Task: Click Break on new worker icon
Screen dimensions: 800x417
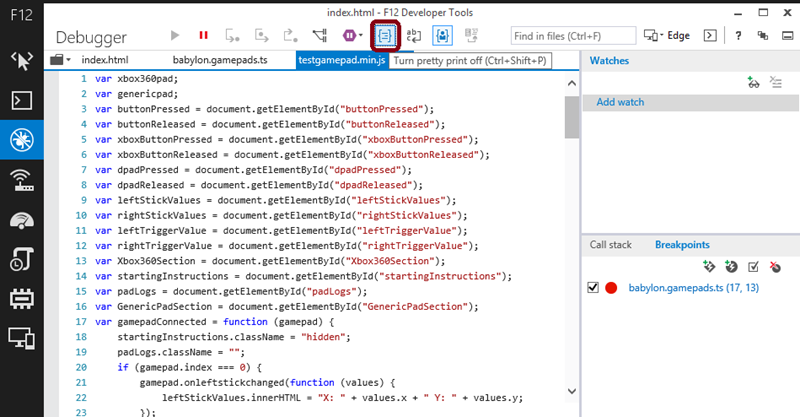Action: (320, 35)
